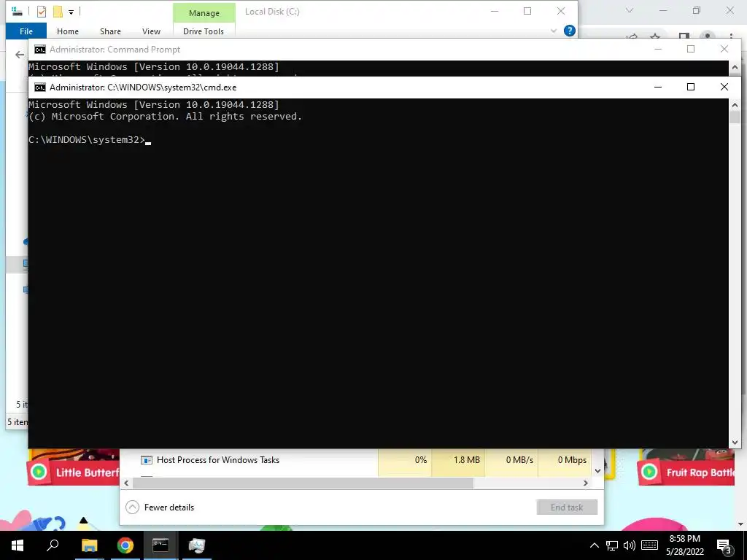This screenshot has width=747, height=560.
Task: Select the Drive Tools ribbon tab
Action: click(x=204, y=31)
